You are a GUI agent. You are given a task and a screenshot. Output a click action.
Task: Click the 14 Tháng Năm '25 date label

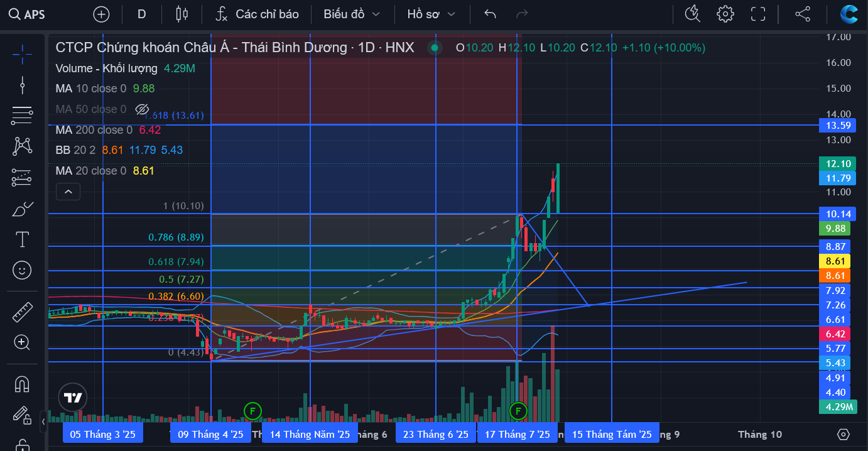point(310,434)
